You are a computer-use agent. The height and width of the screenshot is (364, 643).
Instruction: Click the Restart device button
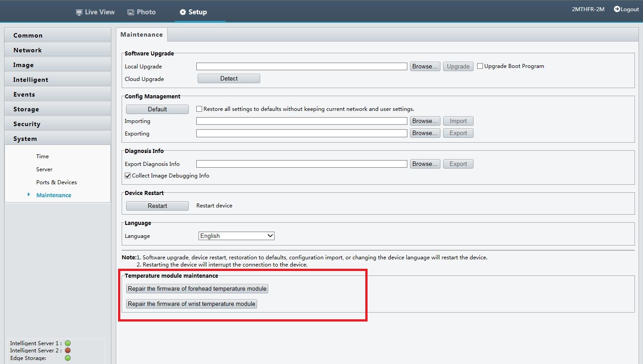[x=157, y=206]
